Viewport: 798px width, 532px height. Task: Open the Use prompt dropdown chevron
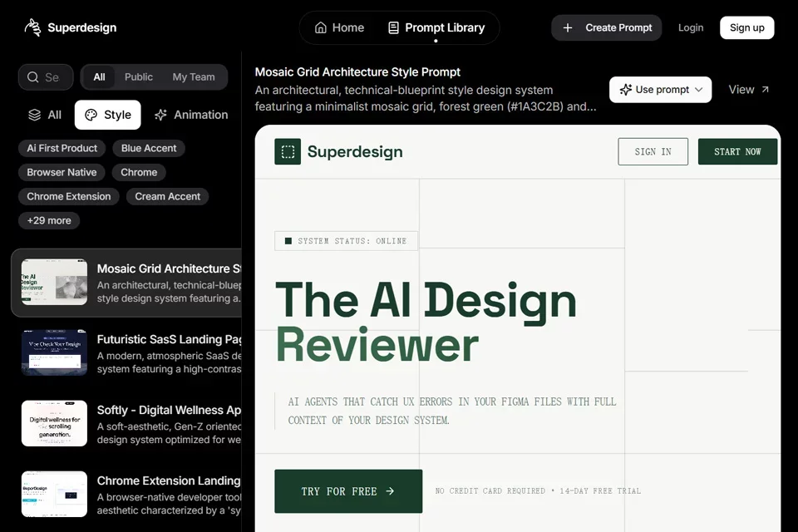click(699, 90)
